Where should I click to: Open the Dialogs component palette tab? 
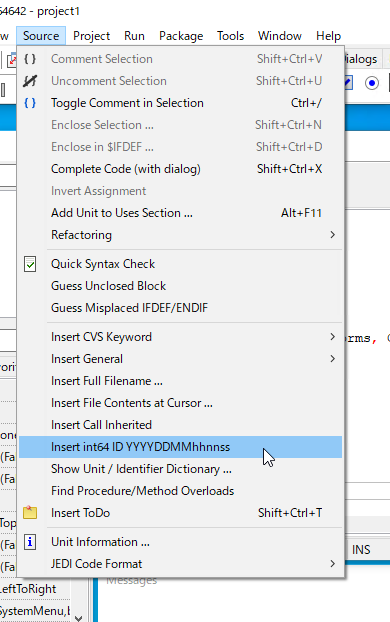(x=360, y=59)
